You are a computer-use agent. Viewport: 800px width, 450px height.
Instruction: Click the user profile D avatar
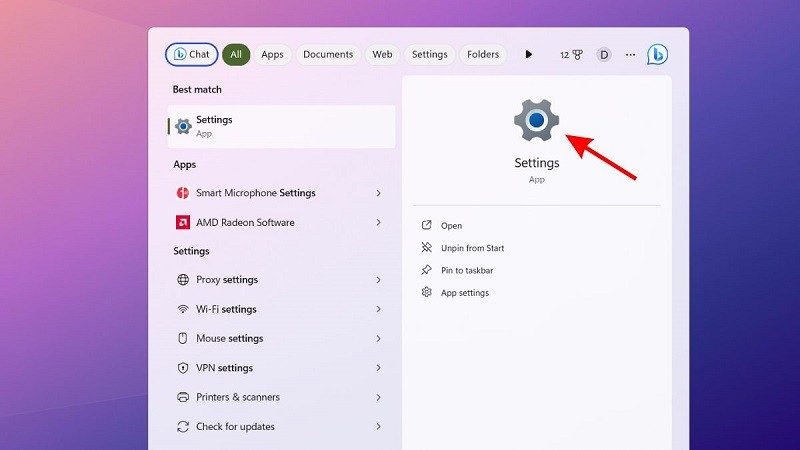[604, 55]
